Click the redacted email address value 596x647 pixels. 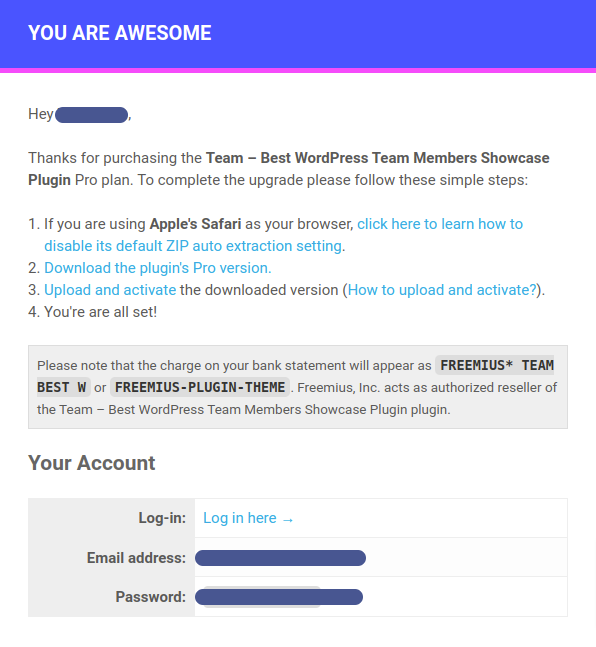click(280, 558)
